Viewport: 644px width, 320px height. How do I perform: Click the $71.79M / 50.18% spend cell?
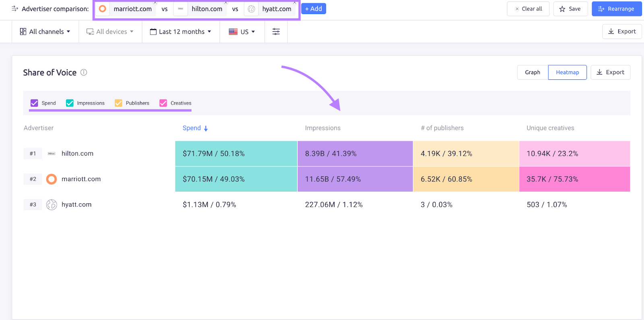(x=236, y=153)
